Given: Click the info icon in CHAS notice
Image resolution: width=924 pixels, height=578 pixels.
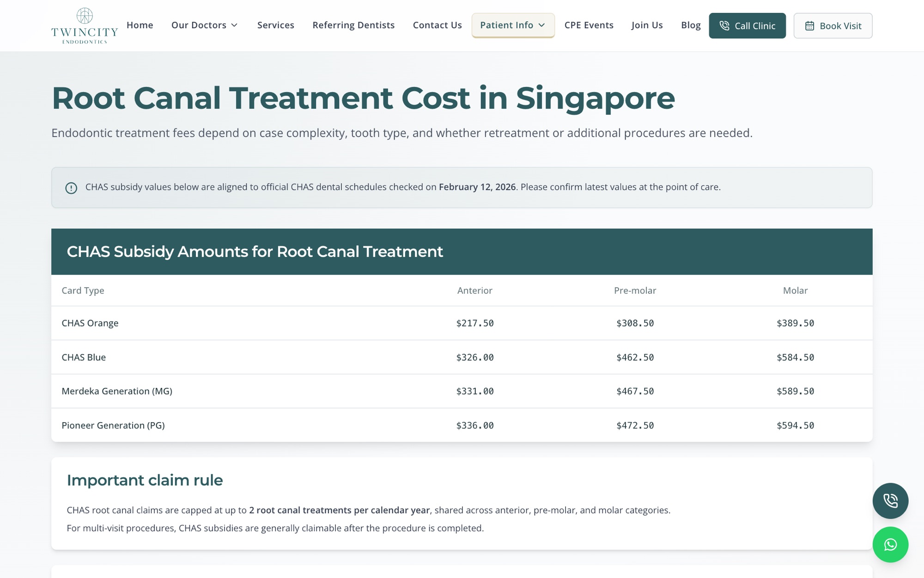Looking at the screenshot, I should tap(71, 188).
